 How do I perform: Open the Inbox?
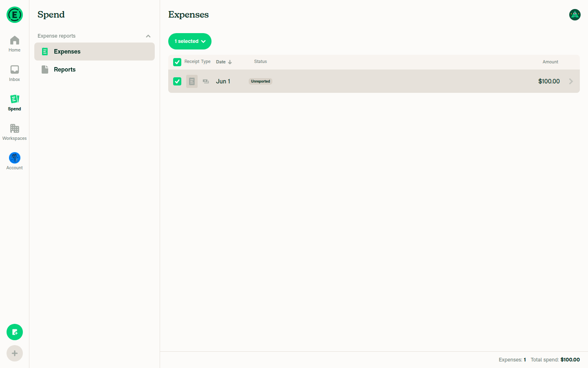pyautogui.click(x=15, y=73)
